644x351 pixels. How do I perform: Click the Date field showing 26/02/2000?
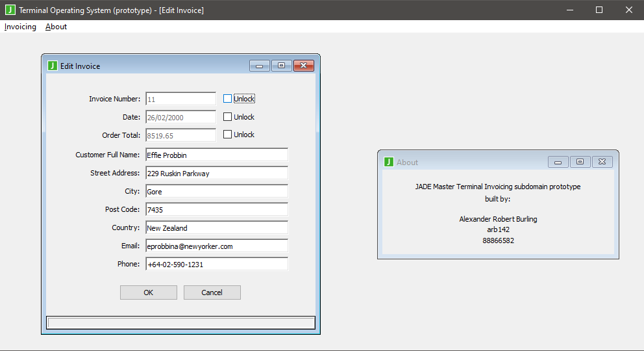click(x=180, y=117)
